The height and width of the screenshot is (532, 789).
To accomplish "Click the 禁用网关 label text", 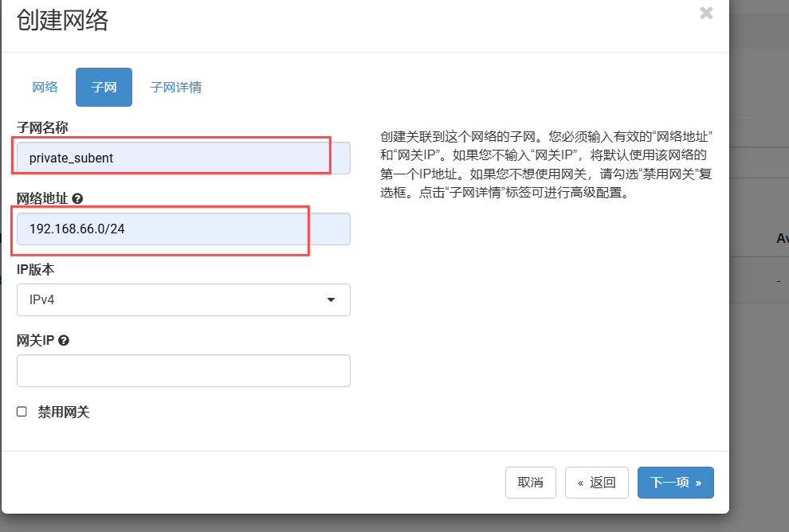I will point(64,412).
